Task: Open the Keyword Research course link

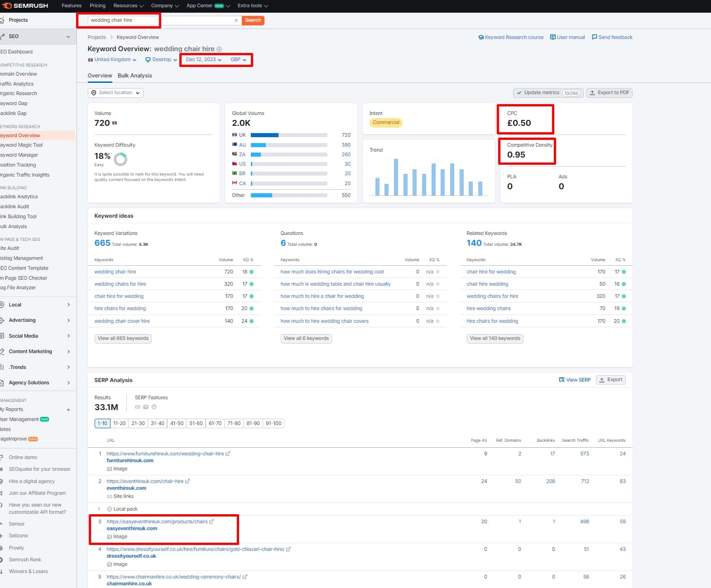Action: (511, 37)
